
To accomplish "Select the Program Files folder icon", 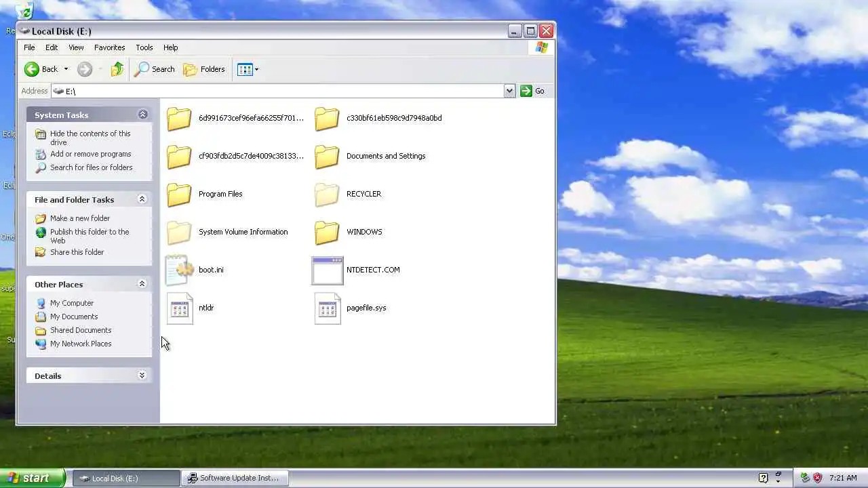I will pyautogui.click(x=179, y=194).
